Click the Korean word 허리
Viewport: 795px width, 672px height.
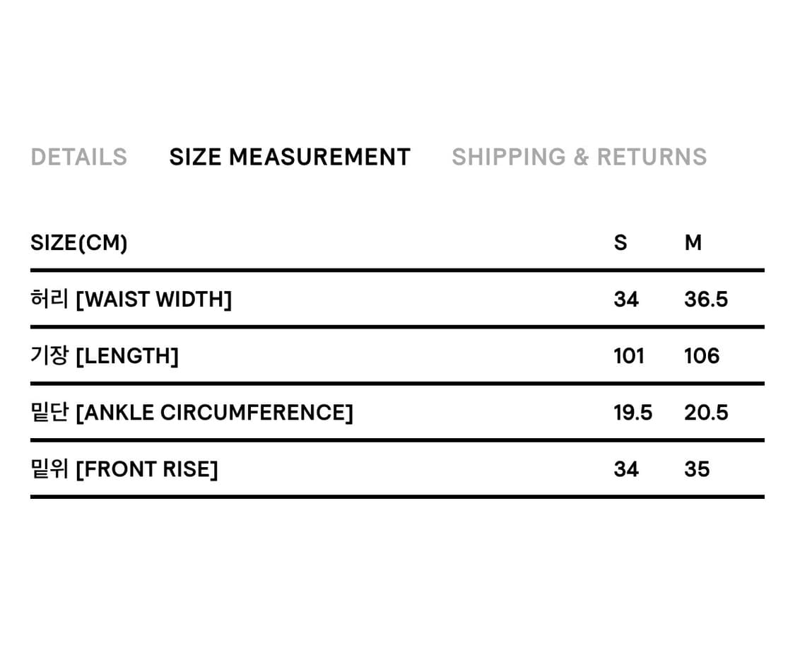pyautogui.click(x=49, y=300)
